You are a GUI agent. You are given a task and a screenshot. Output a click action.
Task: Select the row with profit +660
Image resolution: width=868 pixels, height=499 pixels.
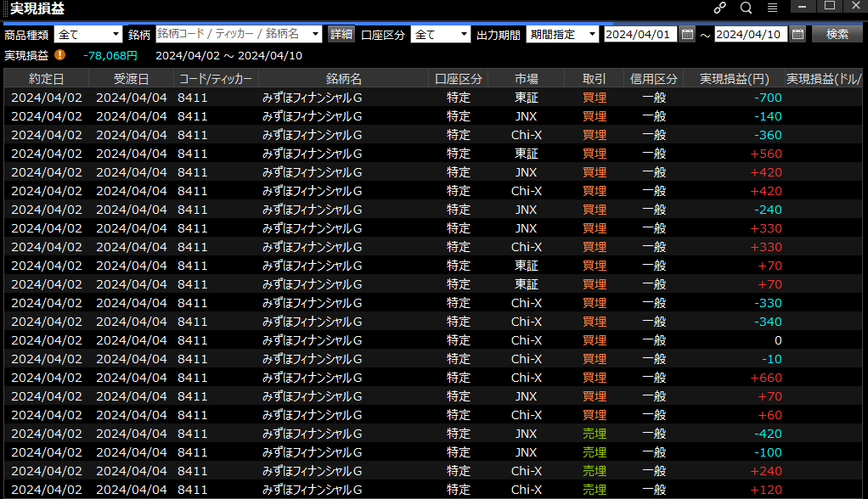[433, 378]
